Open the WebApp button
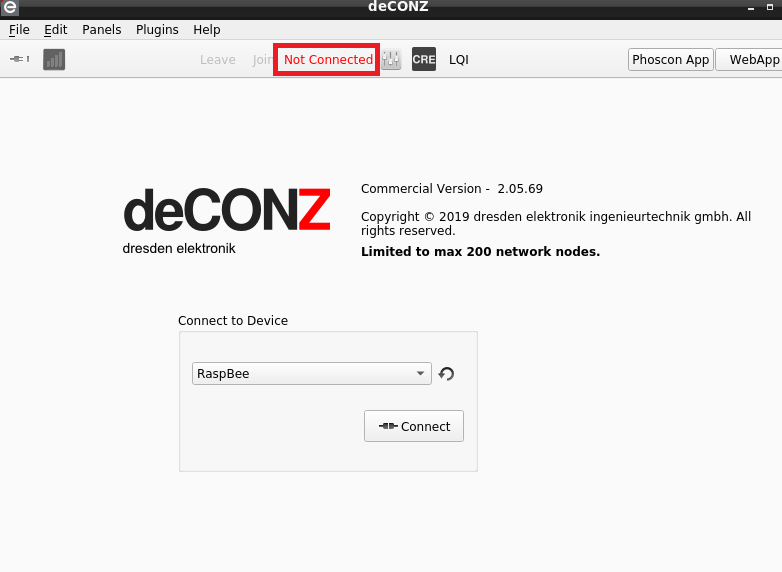Screen dimensions: 782x572 (x=752, y=59)
